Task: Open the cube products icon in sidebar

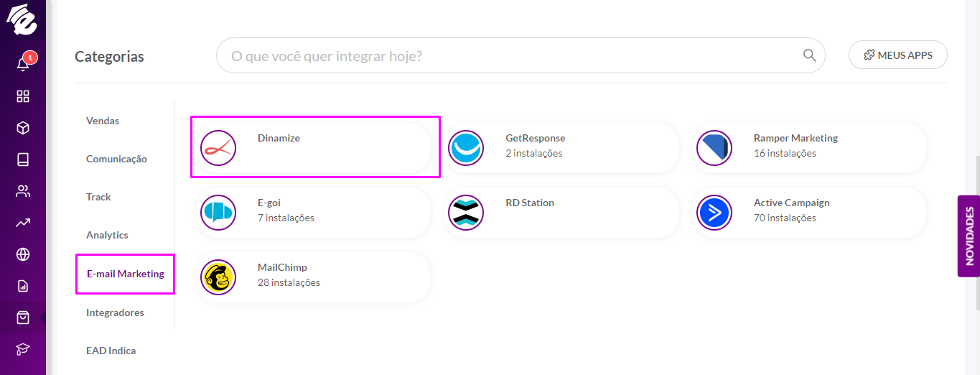Action: point(23,128)
